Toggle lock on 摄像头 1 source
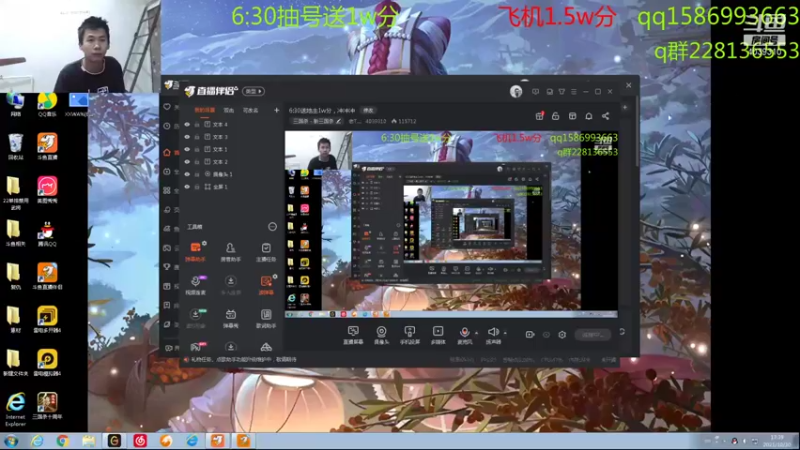The height and width of the screenshot is (450, 800). click(197, 174)
